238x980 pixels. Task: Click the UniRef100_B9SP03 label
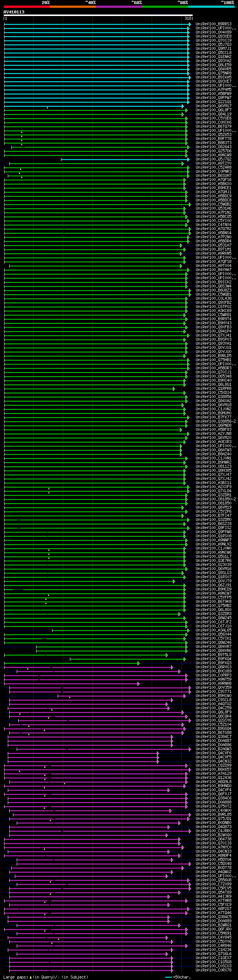tap(213, 340)
